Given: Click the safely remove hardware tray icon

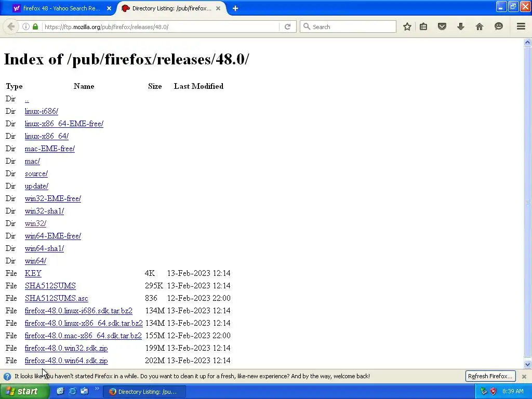Looking at the screenshot, I should 484,392.
